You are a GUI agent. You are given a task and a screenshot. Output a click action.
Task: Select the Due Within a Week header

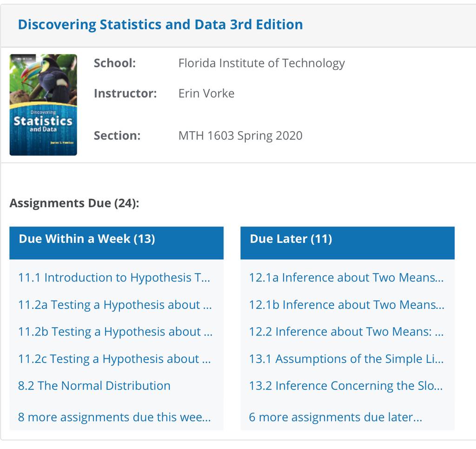[x=117, y=243]
